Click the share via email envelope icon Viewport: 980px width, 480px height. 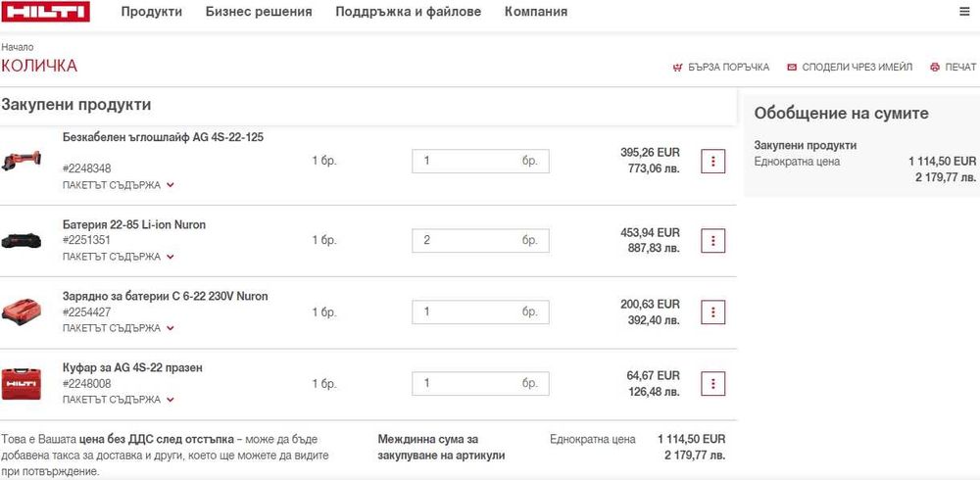pos(792,68)
